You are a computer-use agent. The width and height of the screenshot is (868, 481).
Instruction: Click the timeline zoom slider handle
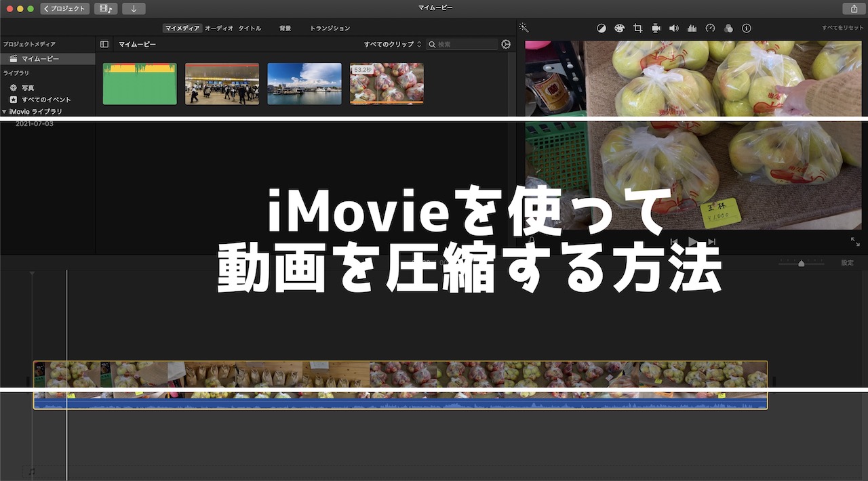(801, 263)
